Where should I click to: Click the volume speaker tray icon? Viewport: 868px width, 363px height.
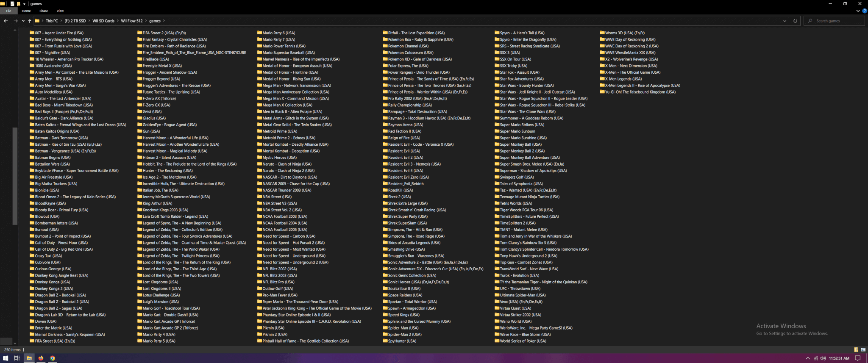pos(823,358)
